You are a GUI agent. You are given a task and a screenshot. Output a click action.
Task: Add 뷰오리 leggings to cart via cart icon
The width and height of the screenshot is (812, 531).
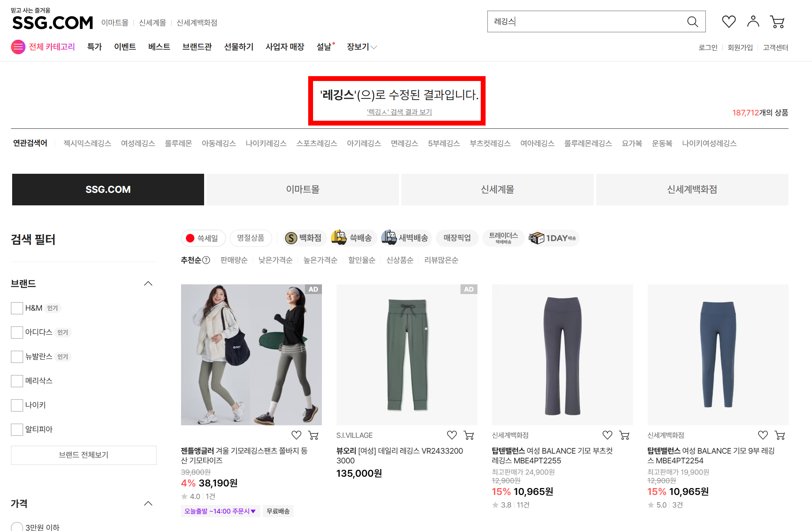point(469,435)
